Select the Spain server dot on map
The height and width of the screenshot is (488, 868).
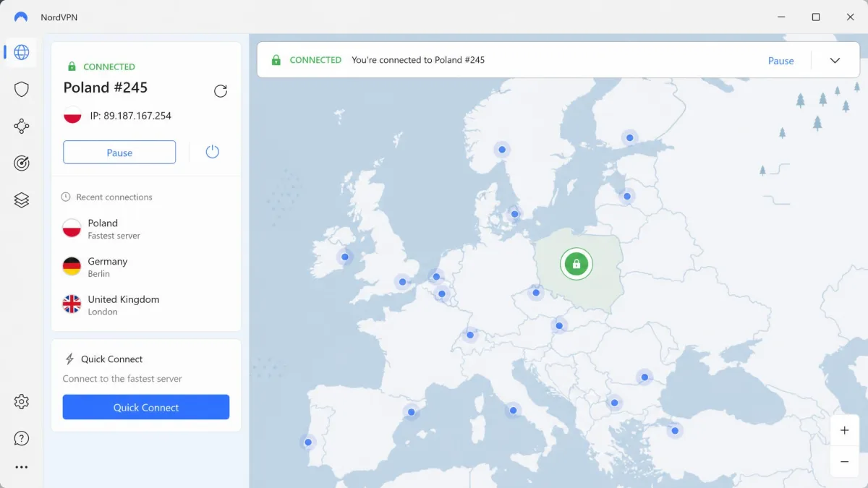click(x=411, y=412)
